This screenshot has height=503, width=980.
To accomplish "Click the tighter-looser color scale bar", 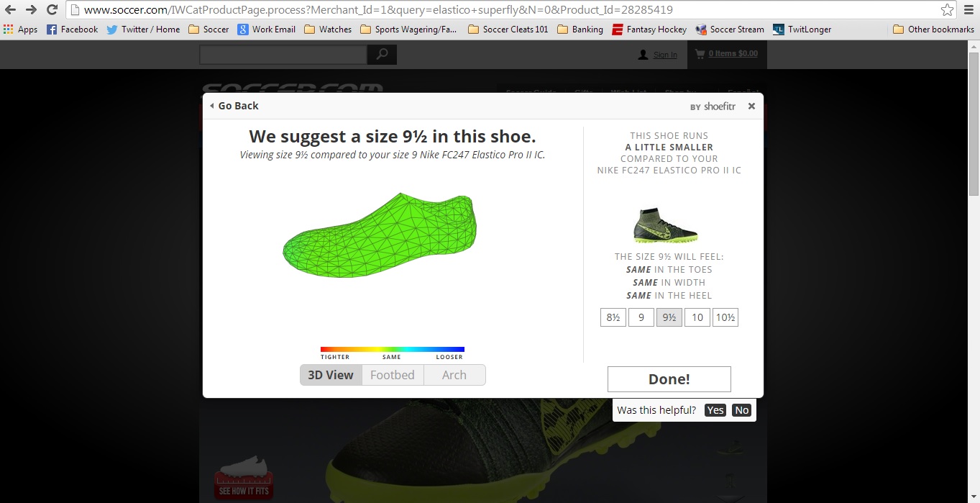I will point(393,349).
